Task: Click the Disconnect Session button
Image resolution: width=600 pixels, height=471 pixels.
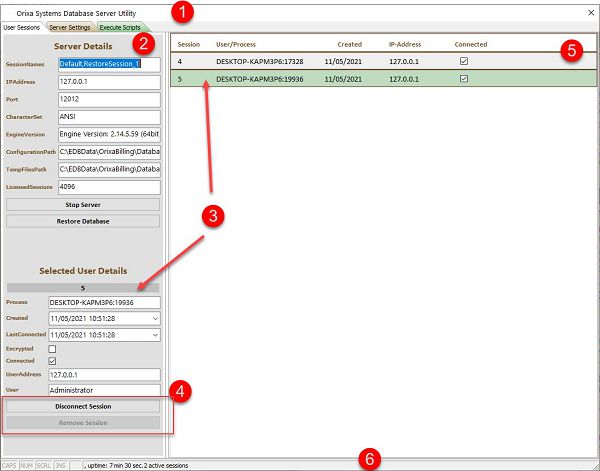Action: pos(83,406)
